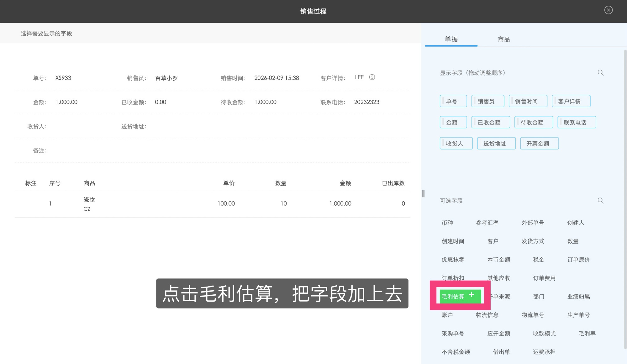Click the 客户详情 field chip
The width and height of the screenshot is (627, 364).
pyautogui.click(x=571, y=101)
